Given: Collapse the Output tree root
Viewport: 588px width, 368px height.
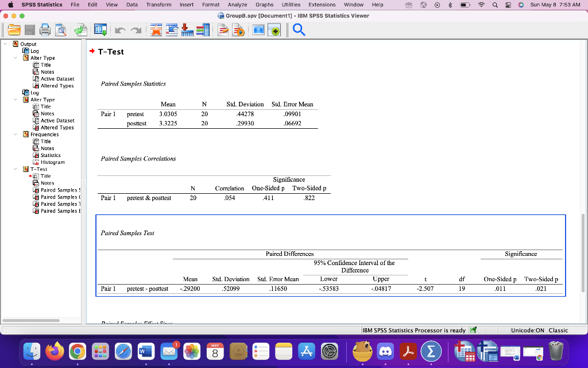Looking at the screenshot, I should pyautogui.click(x=4, y=44).
